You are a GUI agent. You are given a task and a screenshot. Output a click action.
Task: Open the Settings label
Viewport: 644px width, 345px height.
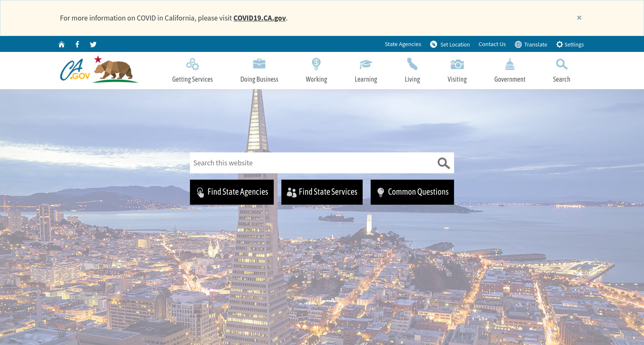click(x=574, y=44)
